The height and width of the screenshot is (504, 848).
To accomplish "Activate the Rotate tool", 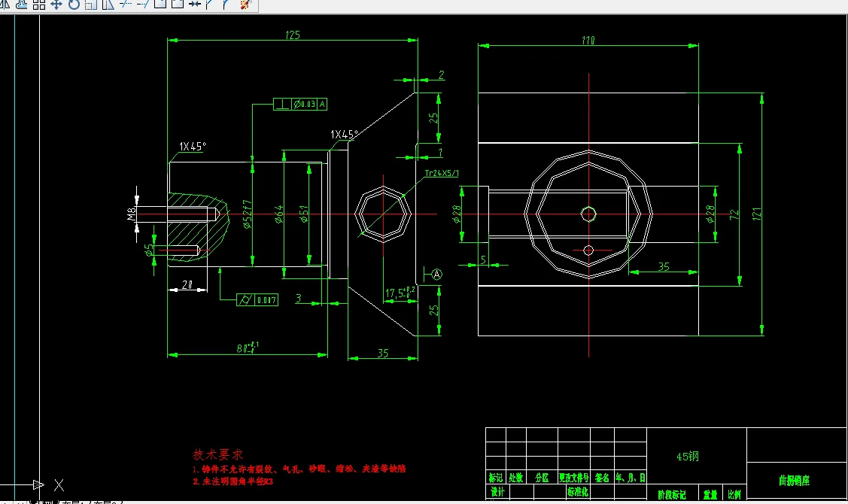I will [75, 5].
